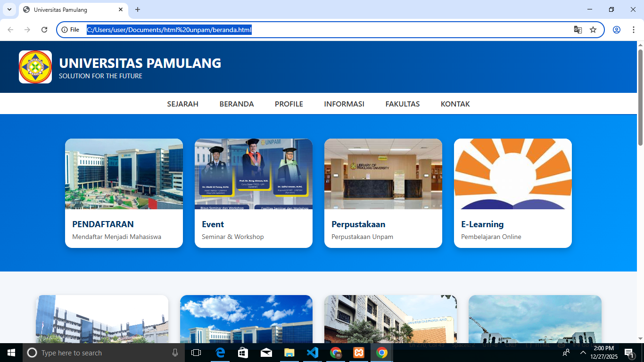Open the taskbar clock and date
Viewport: 644px width, 362px height.
(x=604, y=353)
